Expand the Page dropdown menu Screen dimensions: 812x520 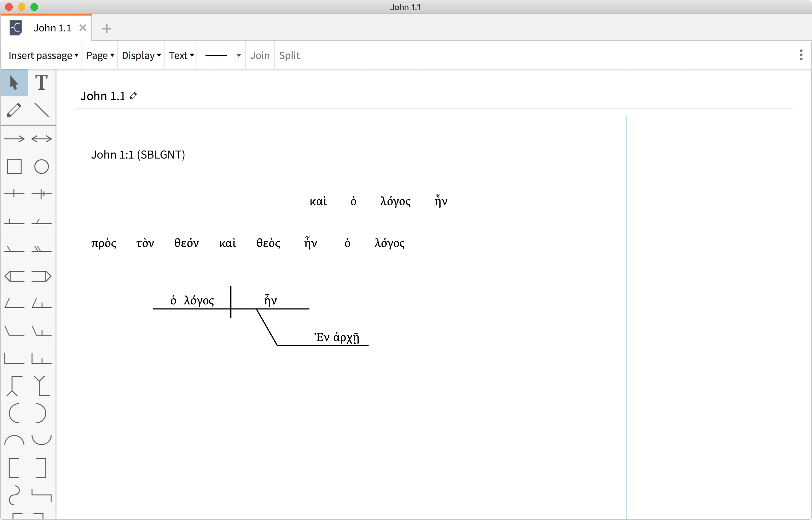pyautogui.click(x=99, y=55)
